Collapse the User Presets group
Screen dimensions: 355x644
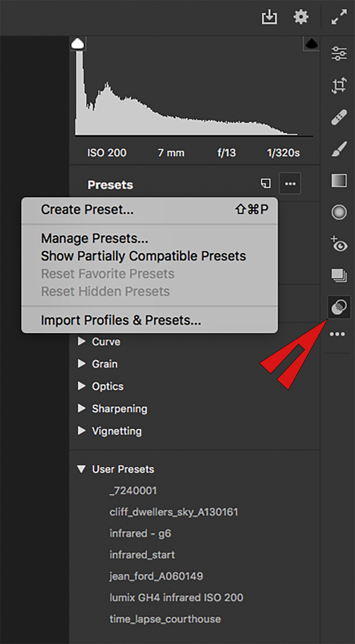pos(81,469)
